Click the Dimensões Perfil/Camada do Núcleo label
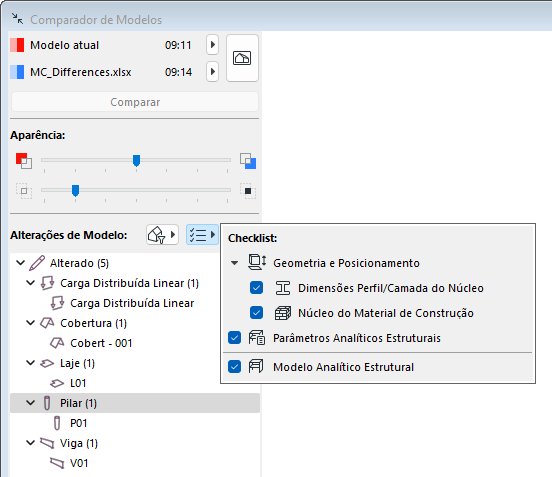552x477 pixels. [391, 288]
